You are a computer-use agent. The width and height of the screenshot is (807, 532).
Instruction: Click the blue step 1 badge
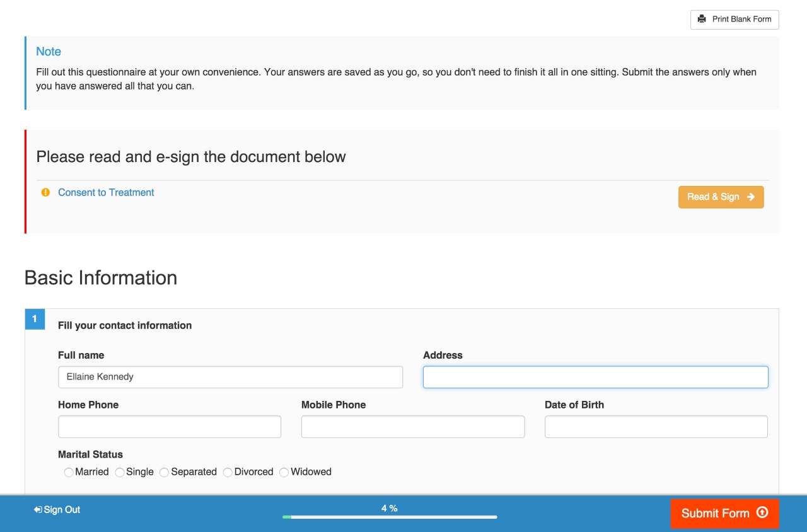(x=35, y=319)
